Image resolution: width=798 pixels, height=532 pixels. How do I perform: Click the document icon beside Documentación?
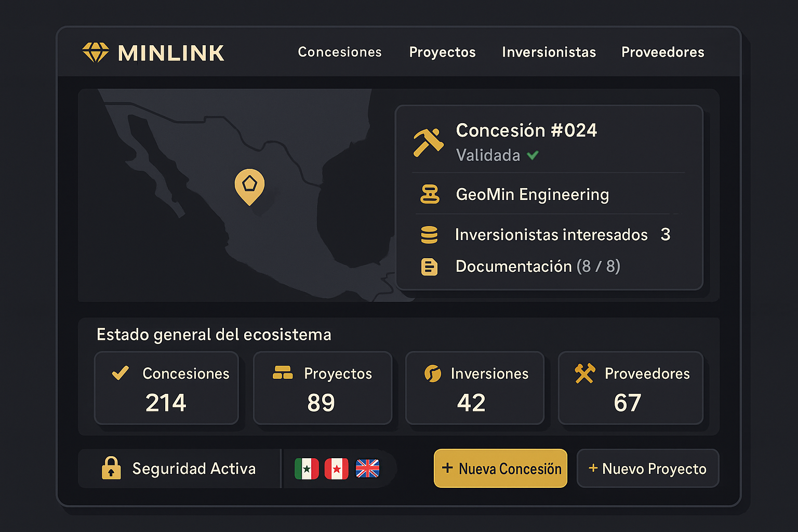(429, 267)
